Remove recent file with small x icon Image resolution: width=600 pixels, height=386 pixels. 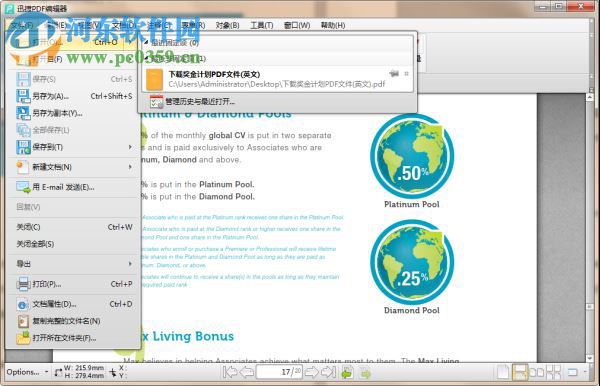pyautogui.click(x=406, y=73)
